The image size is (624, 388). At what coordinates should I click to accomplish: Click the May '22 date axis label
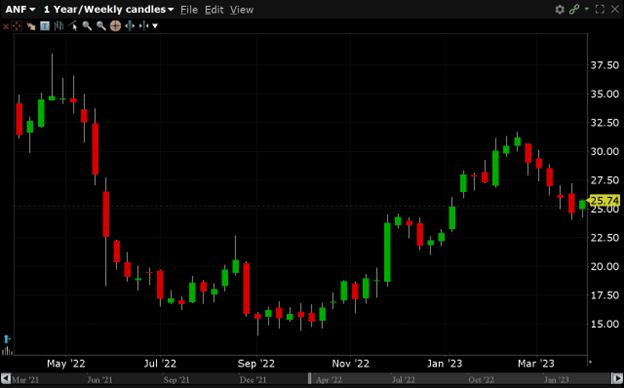pyautogui.click(x=66, y=364)
